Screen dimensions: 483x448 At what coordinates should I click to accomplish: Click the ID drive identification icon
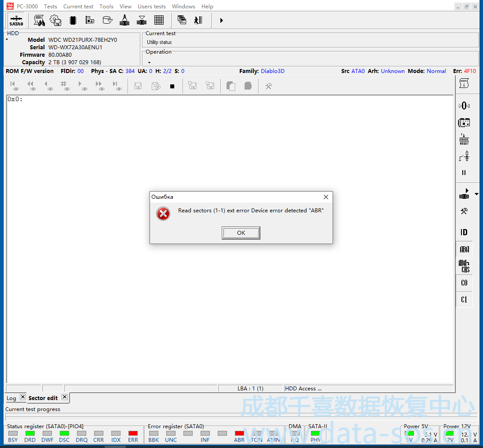[x=464, y=232]
